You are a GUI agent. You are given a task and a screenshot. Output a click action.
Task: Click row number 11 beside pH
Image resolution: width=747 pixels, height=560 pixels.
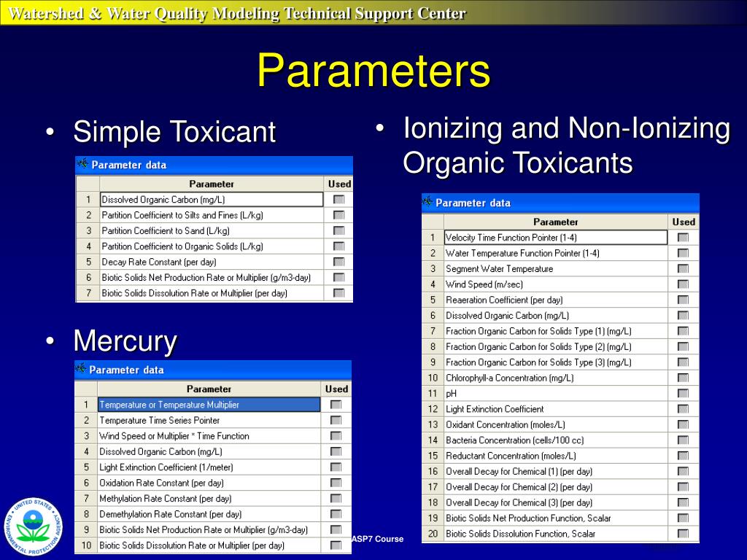coord(433,393)
